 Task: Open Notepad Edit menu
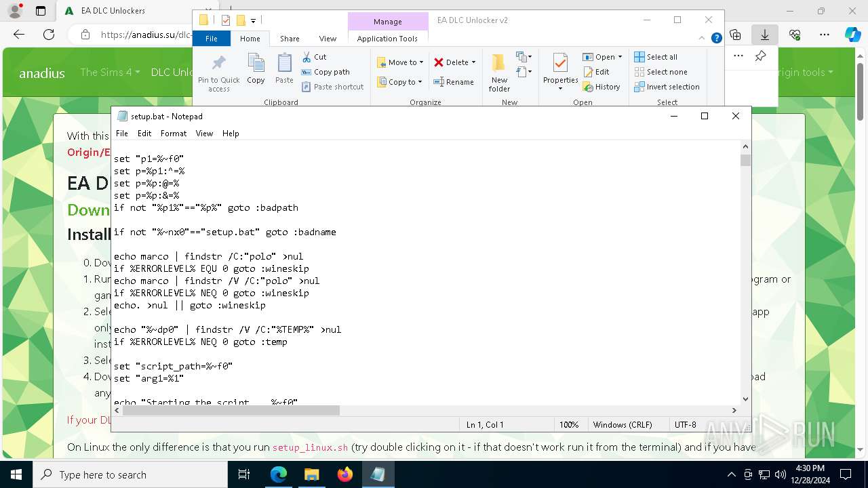[x=144, y=134]
